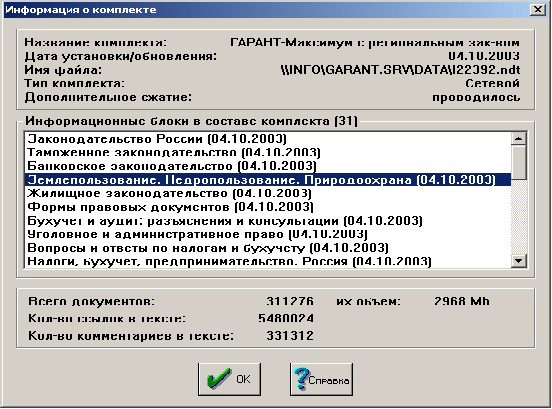The image size is (552, 409).
Task: Click the проводилось compression value
Action: coord(476,97)
